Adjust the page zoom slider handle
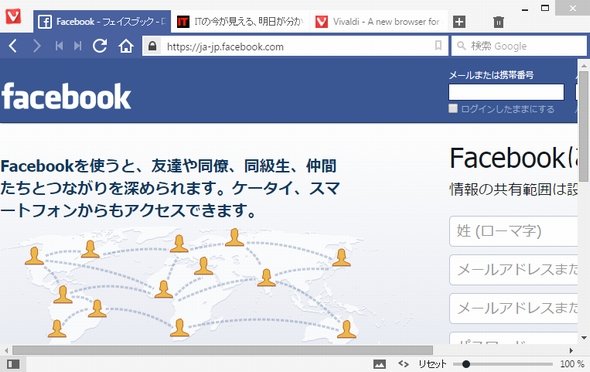Viewport: 590px width, 372px height. [466, 364]
